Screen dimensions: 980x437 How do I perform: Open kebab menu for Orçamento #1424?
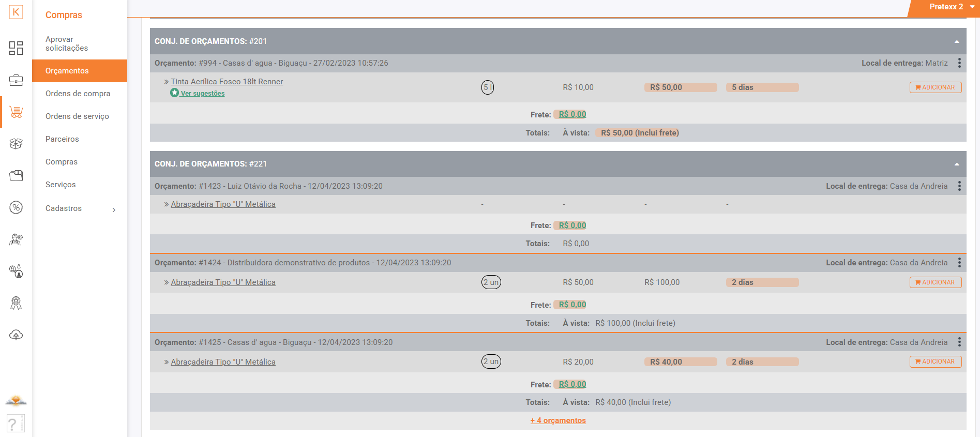coord(959,263)
